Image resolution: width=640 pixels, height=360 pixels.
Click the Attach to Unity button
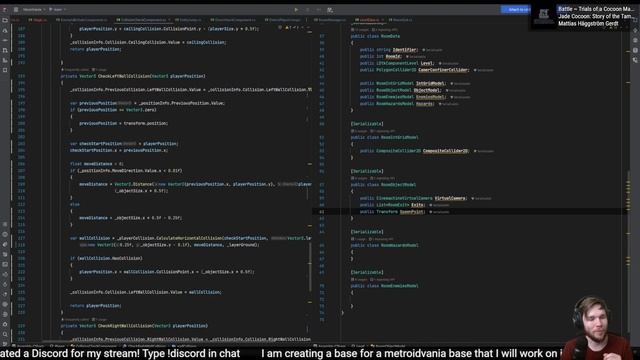516,9
